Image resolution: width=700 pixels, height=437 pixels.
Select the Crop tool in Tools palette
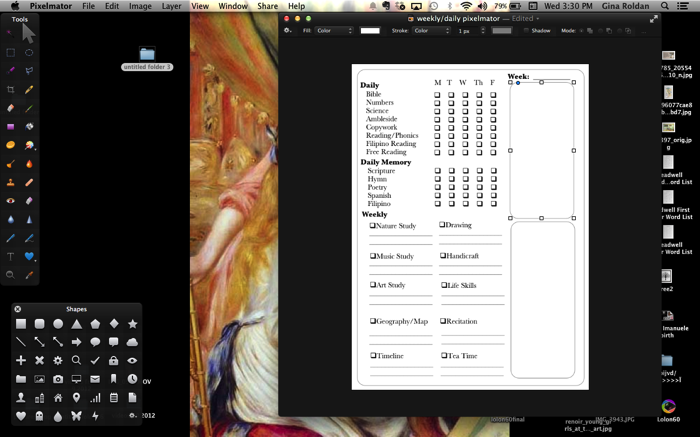10,90
